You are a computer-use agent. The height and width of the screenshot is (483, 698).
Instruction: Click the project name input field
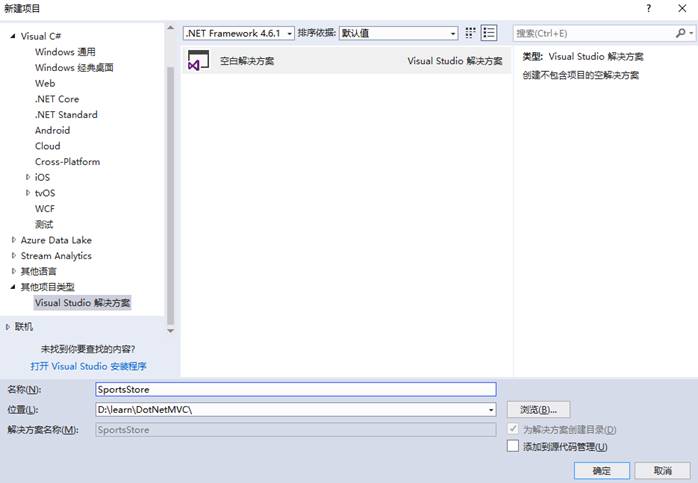point(296,390)
